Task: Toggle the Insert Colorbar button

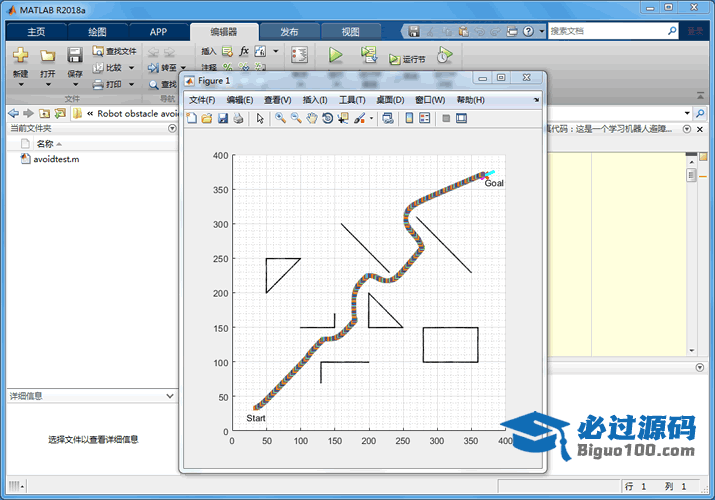Action: click(x=408, y=118)
